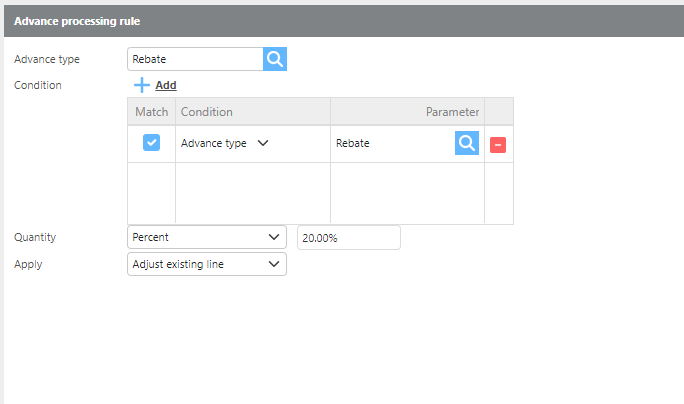The width and height of the screenshot is (684, 404).
Task: Select the Rebate parameter cell text
Action: pos(353,143)
